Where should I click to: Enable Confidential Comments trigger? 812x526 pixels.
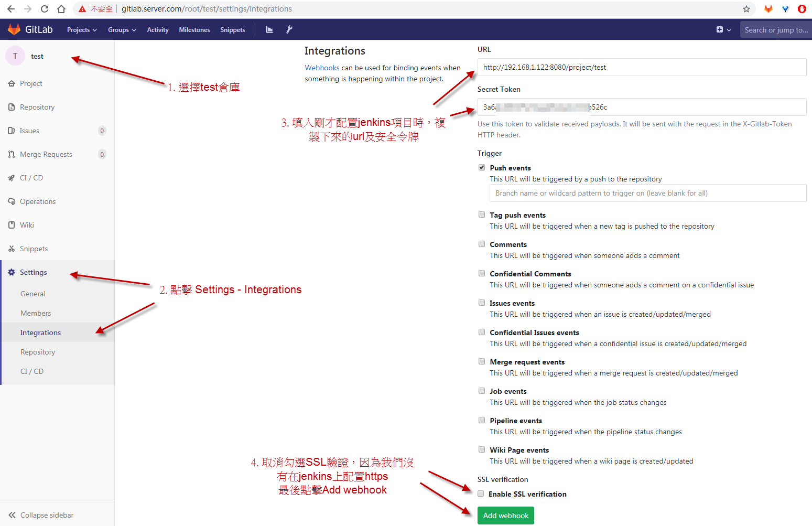(x=482, y=273)
